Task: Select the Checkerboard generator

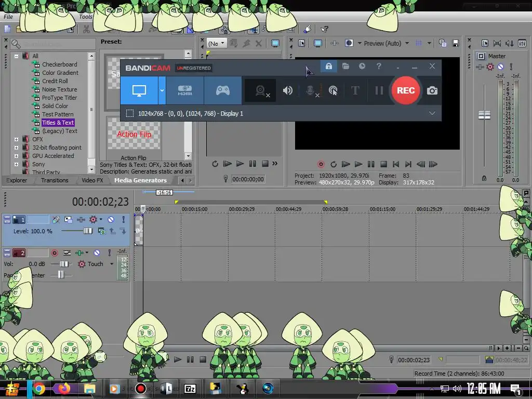Action: tap(59, 64)
